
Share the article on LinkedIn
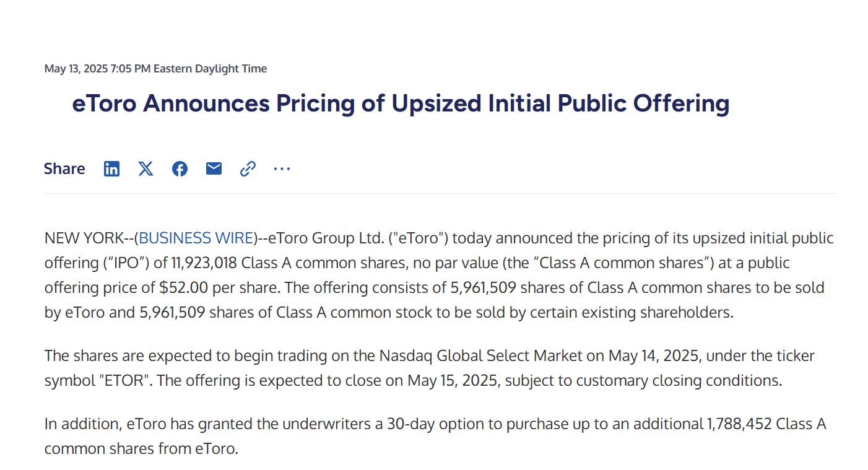point(111,168)
